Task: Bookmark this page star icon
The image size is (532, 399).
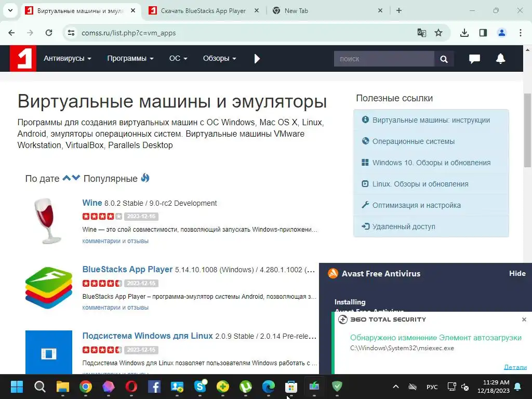Action: (438, 33)
